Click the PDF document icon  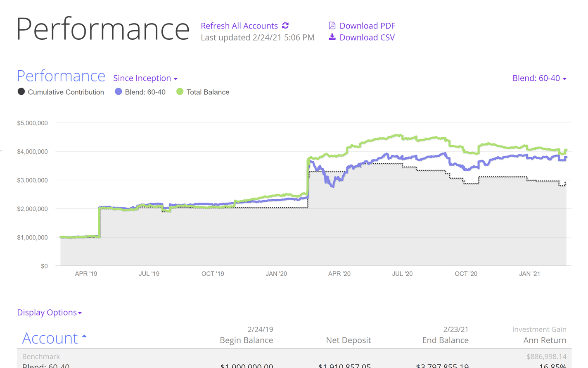pos(332,26)
